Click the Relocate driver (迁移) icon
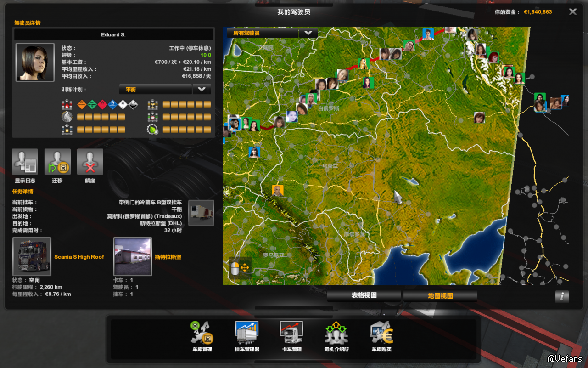Viewport: 588px width, 368px height. (x=57, y=162)
